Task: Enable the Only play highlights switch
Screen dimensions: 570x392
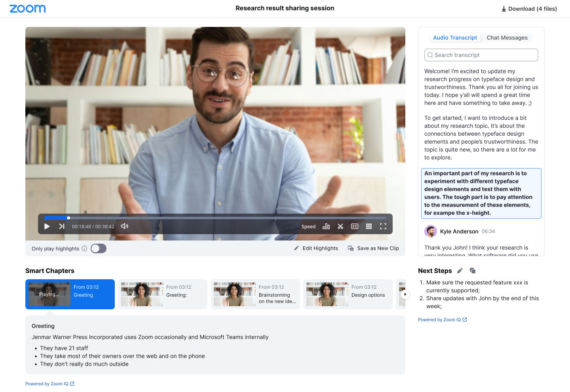Action: coord(99,248)
